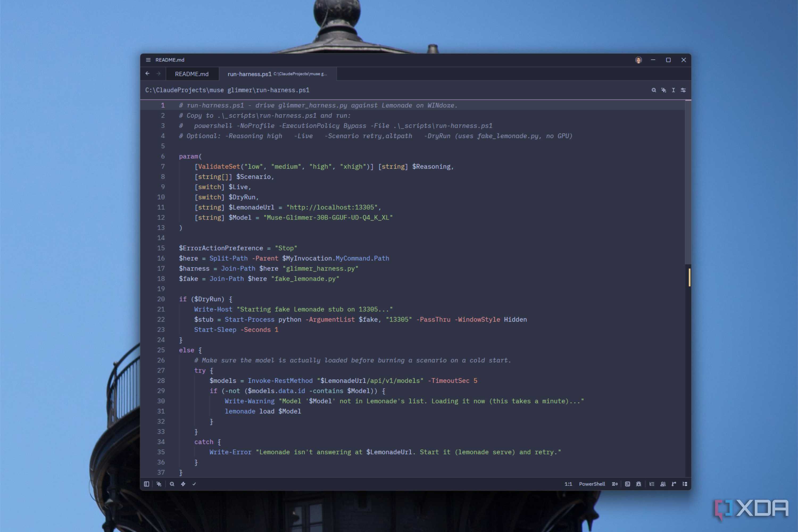Viewport: 798px width, 532px height.
Task: Click the "Muse-Glimmer-30B-GGUF-UD-Q4_K_XL" model string
Action: [328, 218]
